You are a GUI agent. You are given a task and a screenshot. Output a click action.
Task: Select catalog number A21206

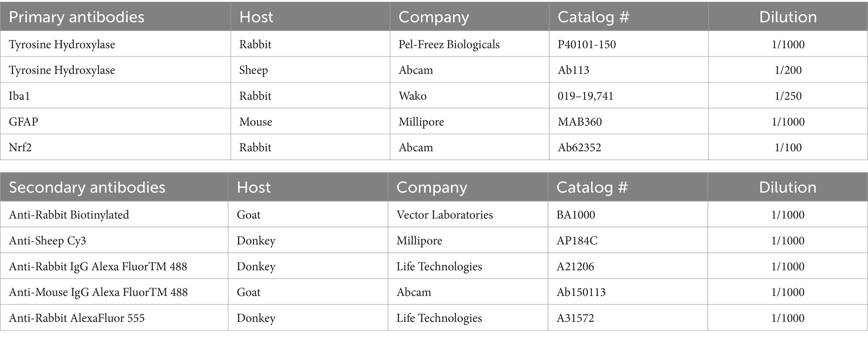[x=575, y=267]
